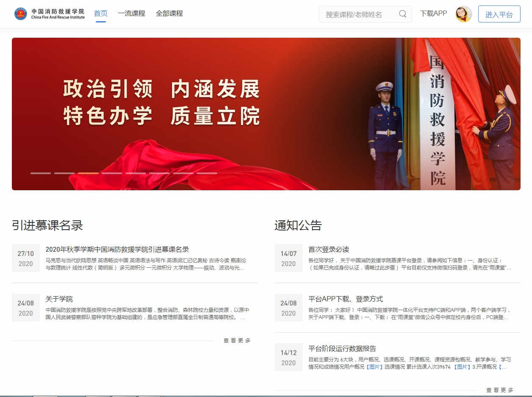Image resolution: width=532 pixels, height=397 pixels.
Task: Select the fifth carousel indicator bar
Action: click(136, 173)
